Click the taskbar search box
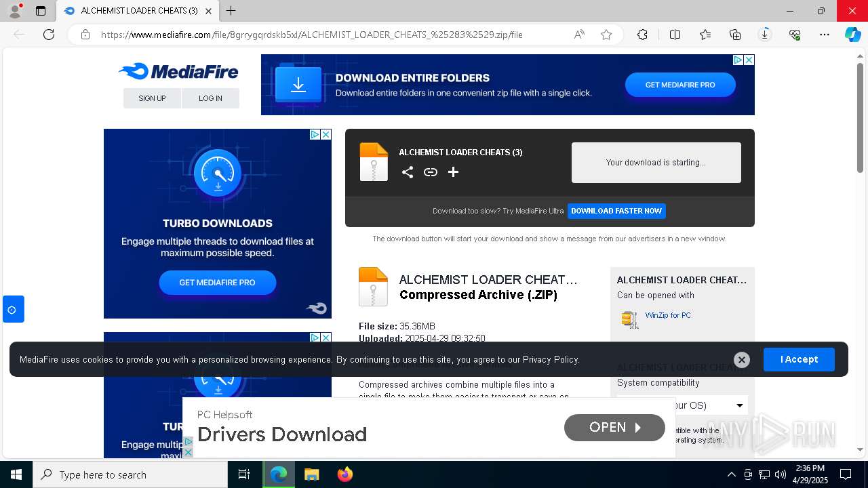This screenshot has width=868, height=488. (x=130, y=474)
